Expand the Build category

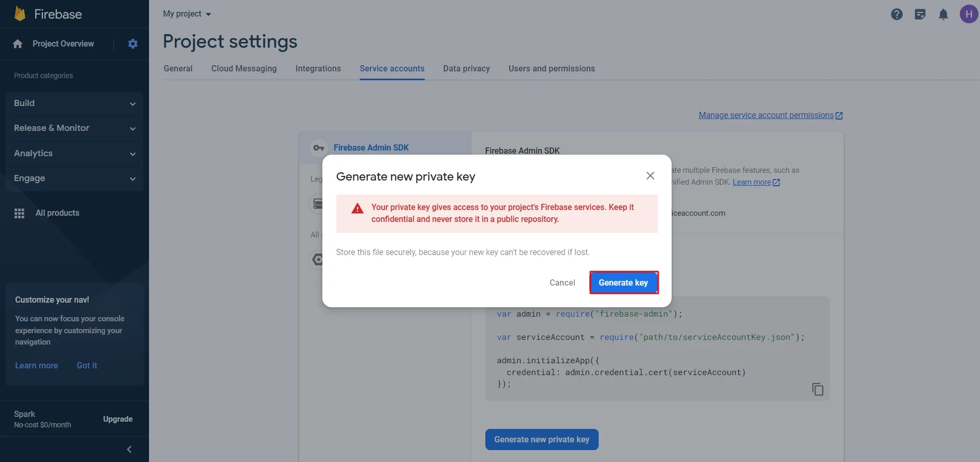pyautogui.click(x=75, y=103)
